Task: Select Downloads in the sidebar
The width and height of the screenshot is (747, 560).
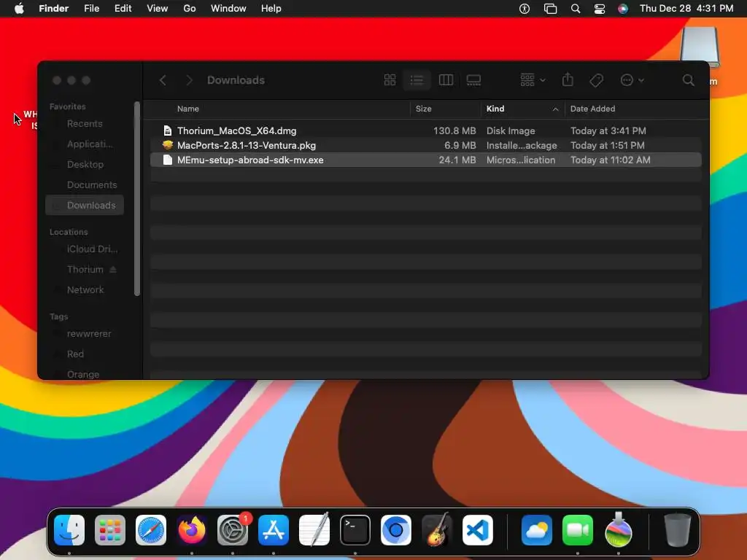Action: click(x=85, y=205)
